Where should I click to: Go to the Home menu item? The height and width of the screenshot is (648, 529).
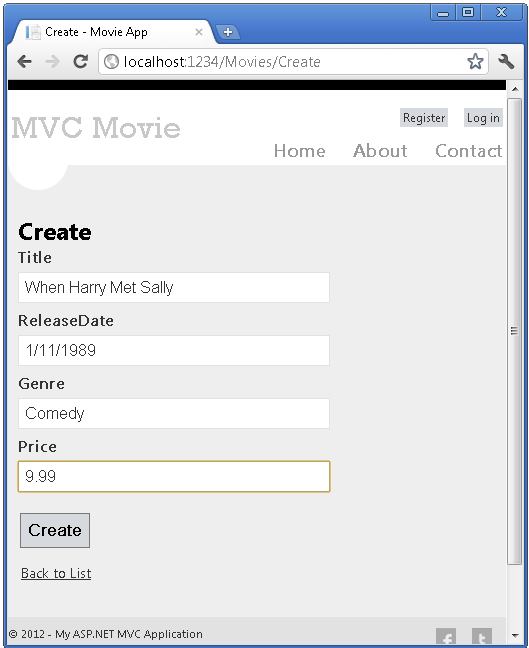point(300,151)
